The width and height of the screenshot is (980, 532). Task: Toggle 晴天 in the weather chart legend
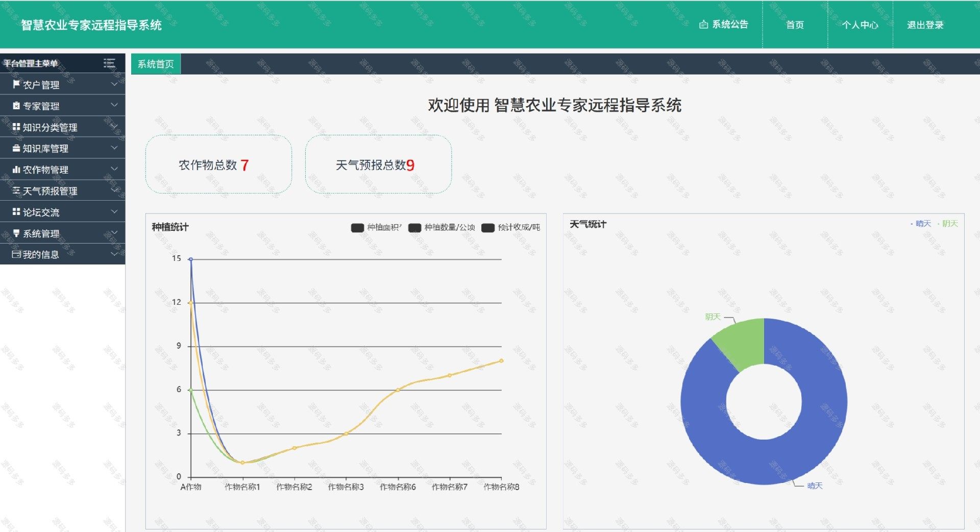(922, 224)
